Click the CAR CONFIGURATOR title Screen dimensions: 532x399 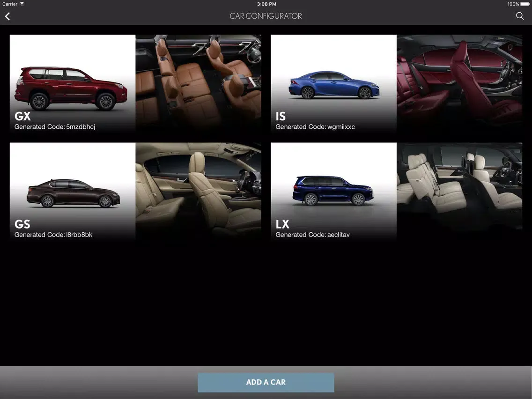tap(266, 16)
